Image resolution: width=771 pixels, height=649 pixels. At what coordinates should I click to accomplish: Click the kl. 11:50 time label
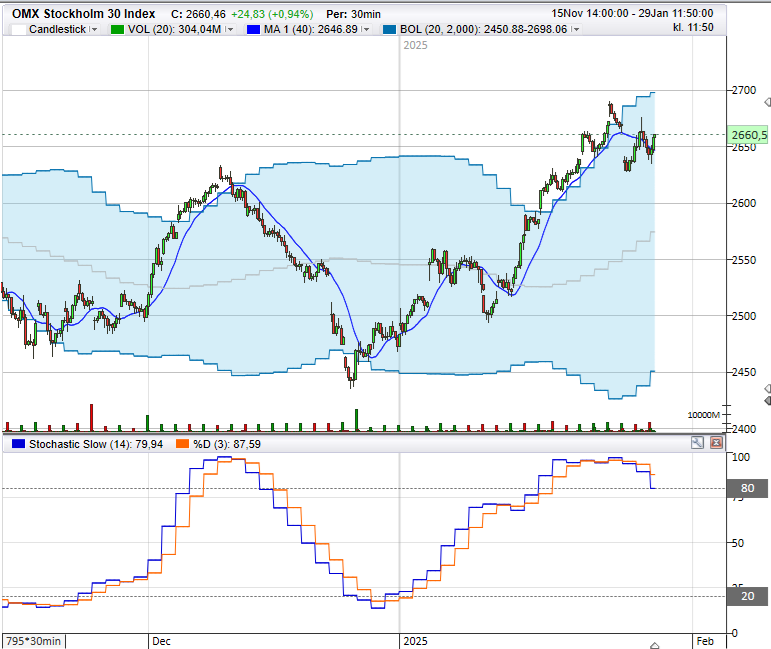(693, 28)
